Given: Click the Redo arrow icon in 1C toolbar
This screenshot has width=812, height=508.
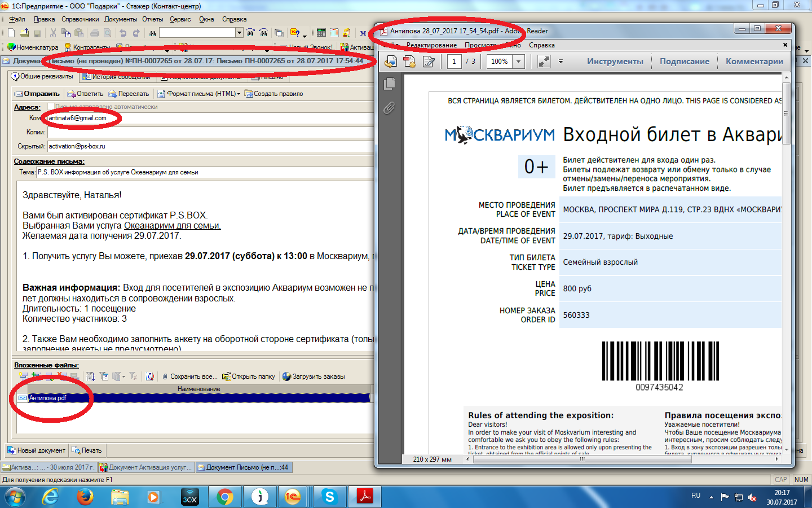Looking at the screenshot, I should point(136,33).
